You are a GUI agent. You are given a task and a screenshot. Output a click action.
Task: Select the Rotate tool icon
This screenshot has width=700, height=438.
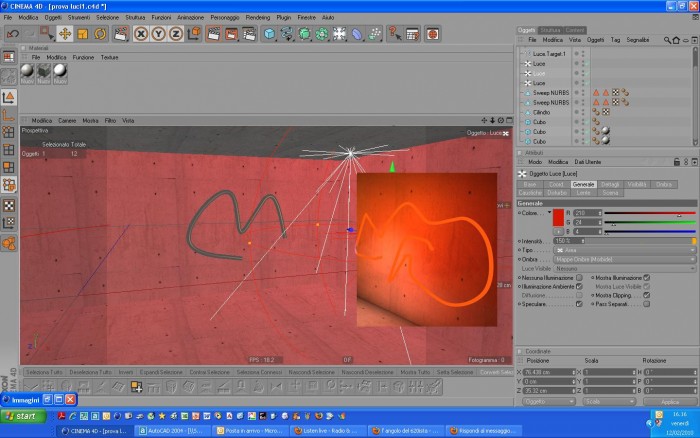point(100,34)
